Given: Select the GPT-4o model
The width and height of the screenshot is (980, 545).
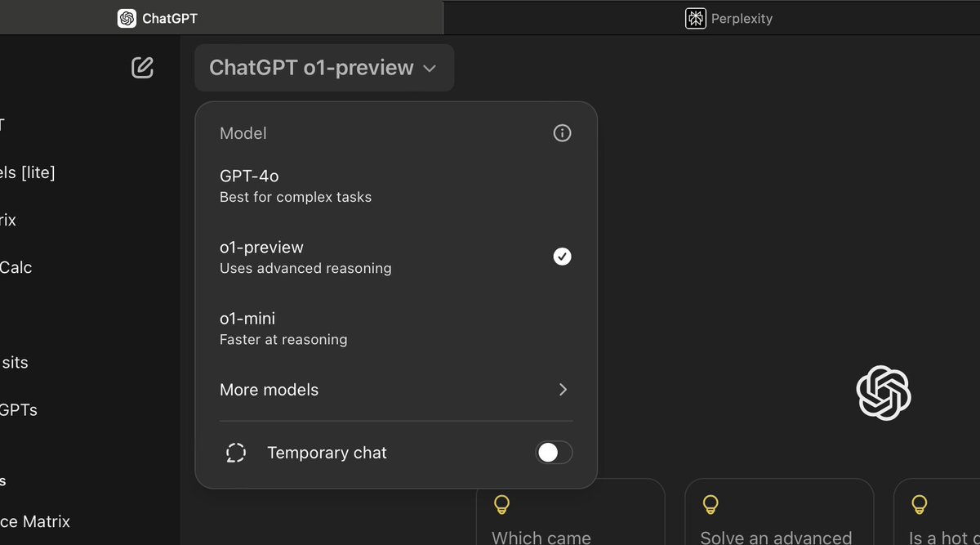Looking at the screenshot, I should pyautogui.click(x=396, y=185).
